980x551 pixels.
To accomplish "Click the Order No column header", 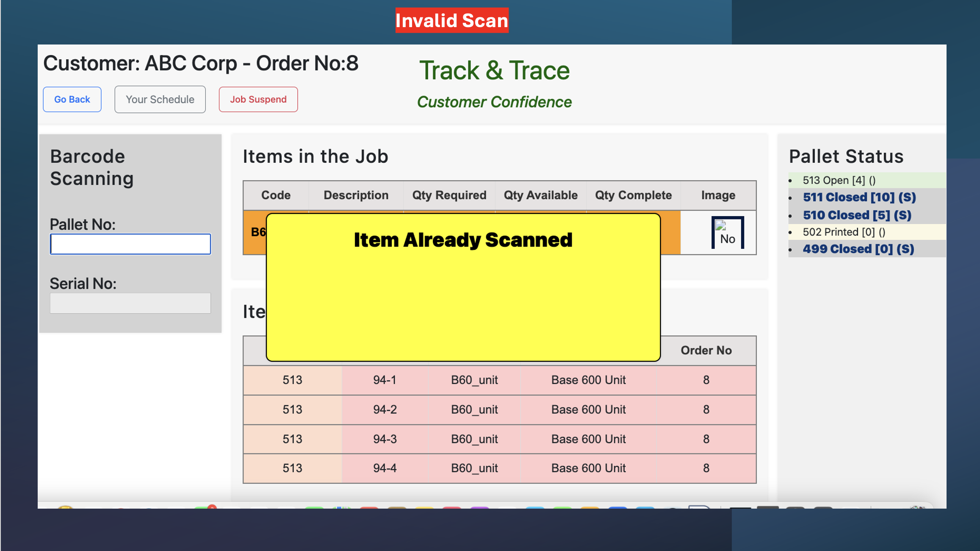I will [x=706, y=350].
